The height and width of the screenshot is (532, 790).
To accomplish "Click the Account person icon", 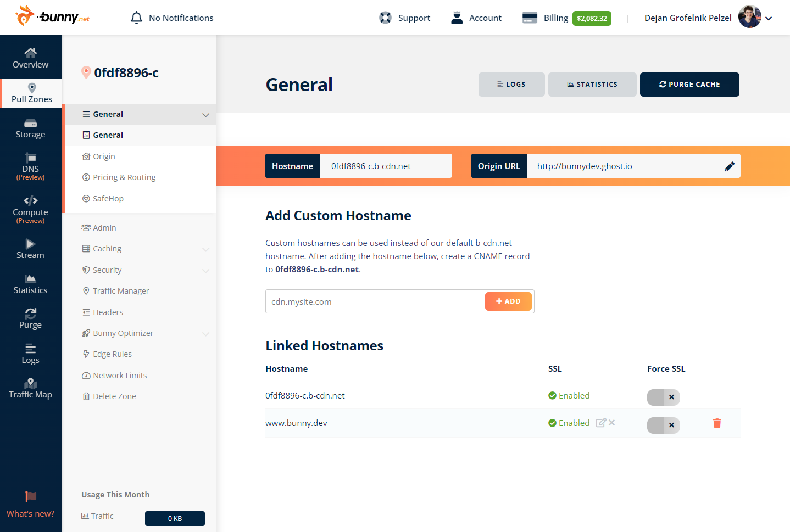I will [457, 18].
